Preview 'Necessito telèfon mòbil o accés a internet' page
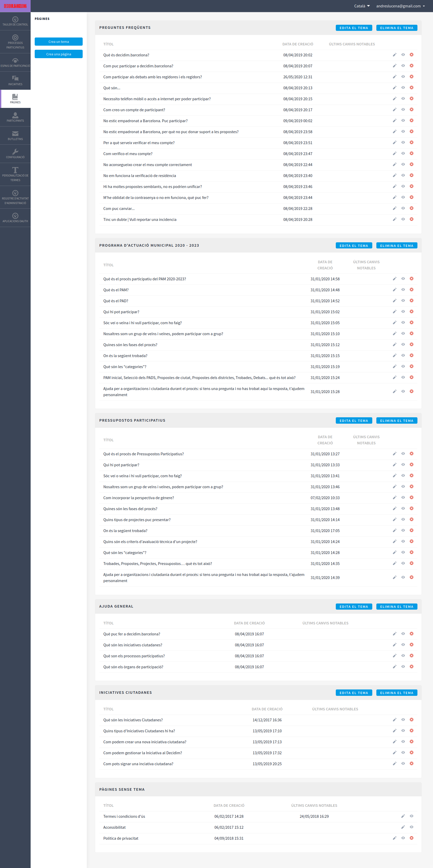 point(403,98)
